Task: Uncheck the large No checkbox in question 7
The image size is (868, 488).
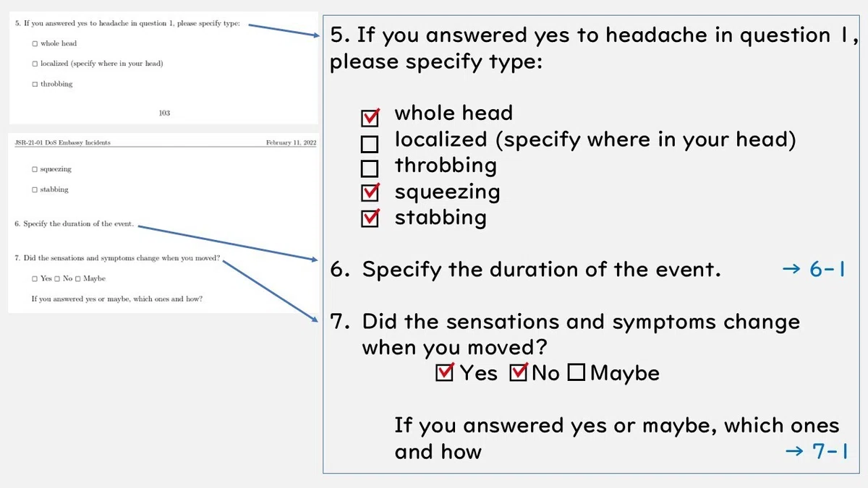Action: pos(519,373)
